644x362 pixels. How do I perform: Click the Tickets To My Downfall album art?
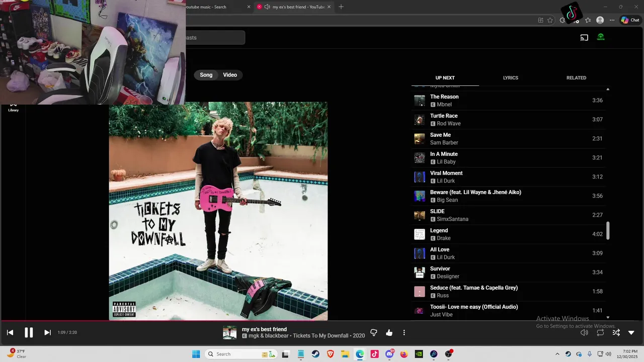click(218, 211)
